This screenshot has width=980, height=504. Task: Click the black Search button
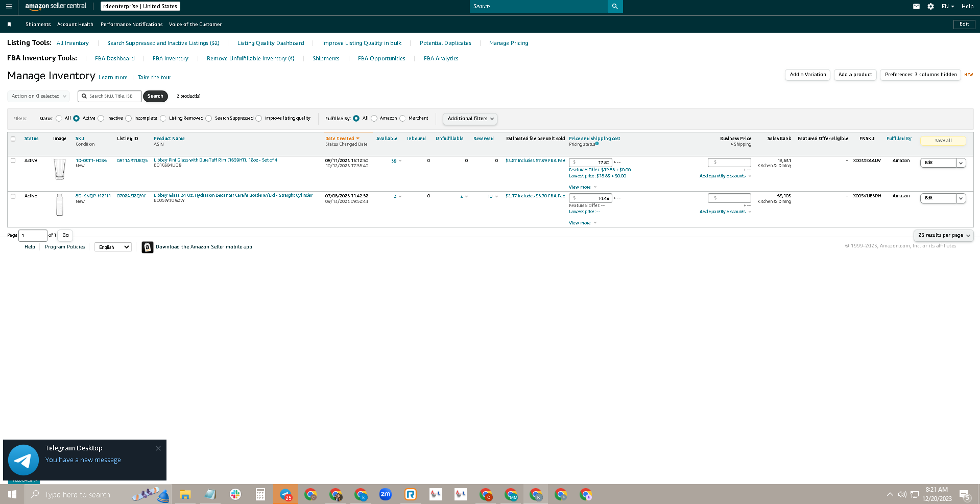click(155, 96)
